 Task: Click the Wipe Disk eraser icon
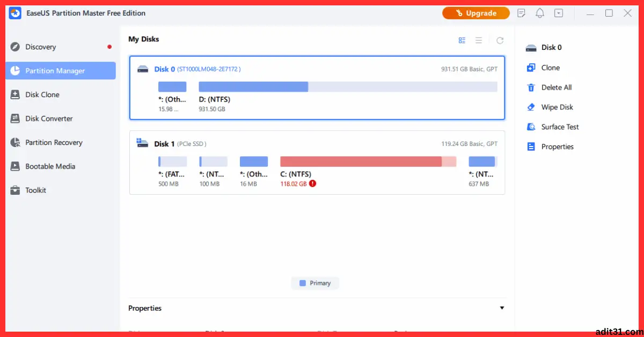531,107
